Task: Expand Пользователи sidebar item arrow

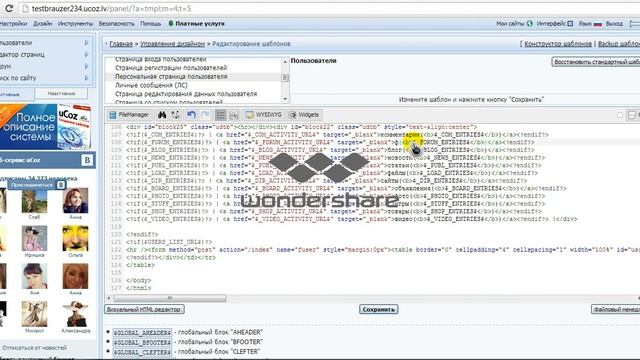Action: pyautogui.click(x=86, y=42)
